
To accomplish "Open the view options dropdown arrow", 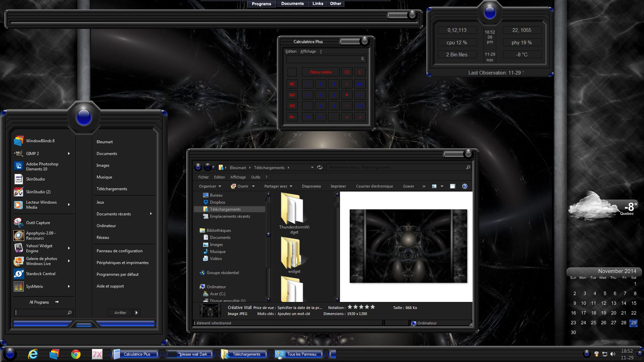I will click(x=442, y=186).
